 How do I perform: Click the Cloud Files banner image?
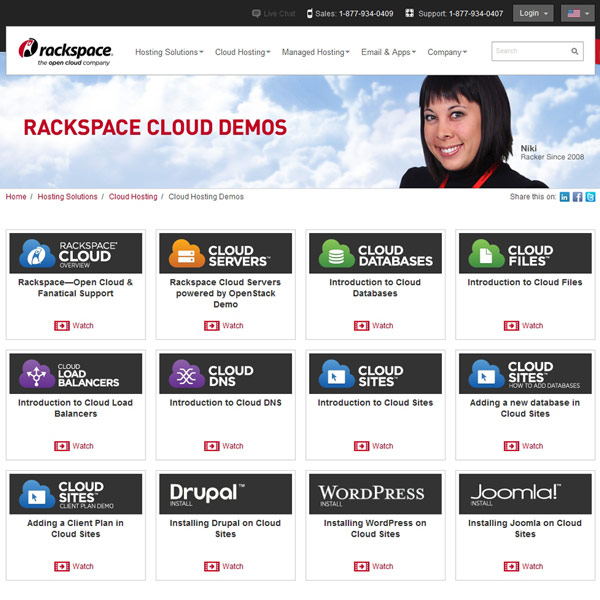tap(525, 253)
